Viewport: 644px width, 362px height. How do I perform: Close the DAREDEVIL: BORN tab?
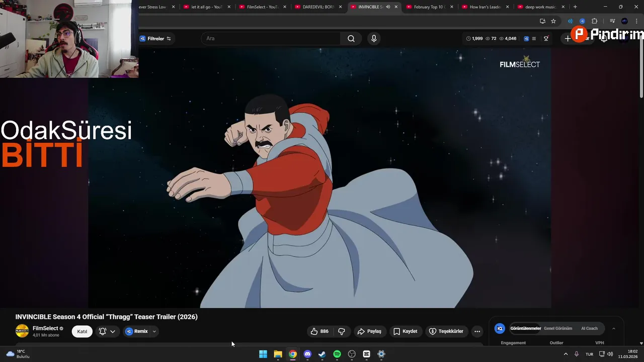coord(341,7)
